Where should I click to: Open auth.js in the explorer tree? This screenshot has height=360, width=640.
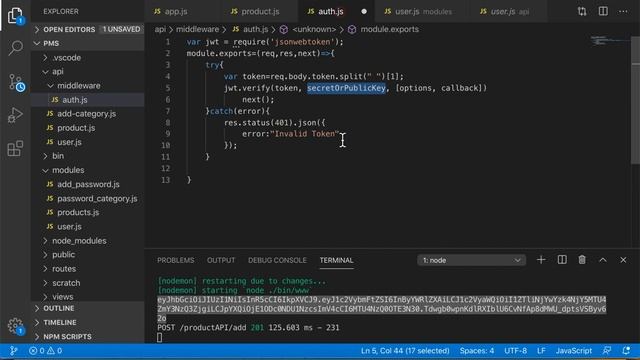click(x=88, y=100)
